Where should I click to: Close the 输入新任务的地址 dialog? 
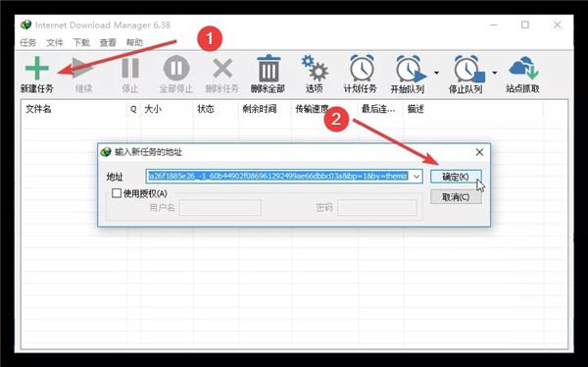479,152
